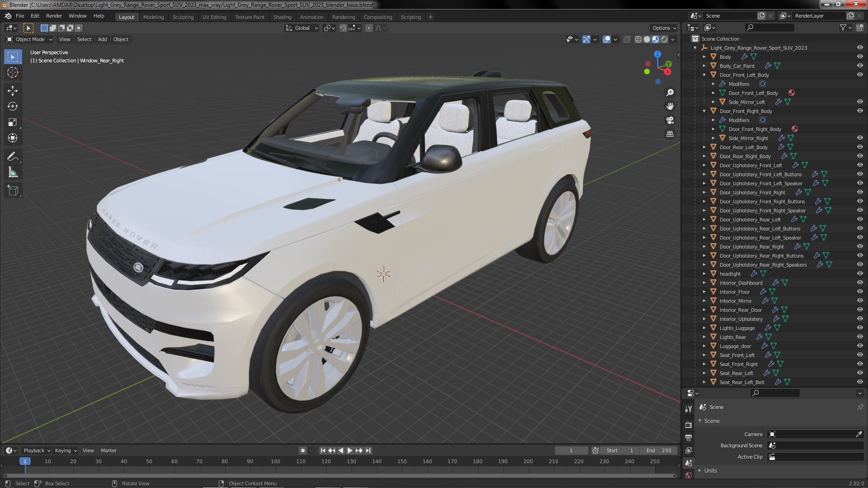Click the outliner search field
This screenshot has height=488, width=868.
[769, 28]
